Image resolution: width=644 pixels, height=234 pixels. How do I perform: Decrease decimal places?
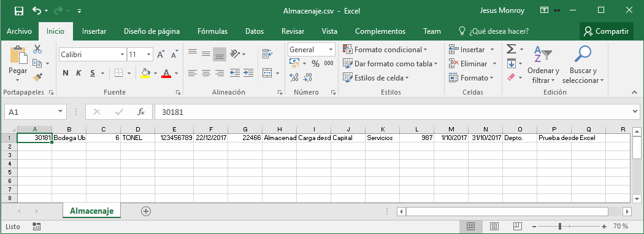[x=308, y=77]
